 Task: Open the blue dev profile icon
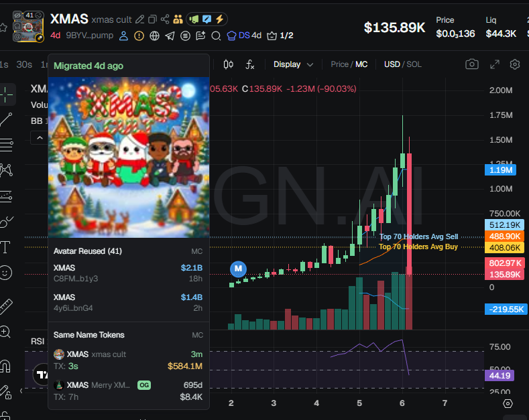pos(123,36)
